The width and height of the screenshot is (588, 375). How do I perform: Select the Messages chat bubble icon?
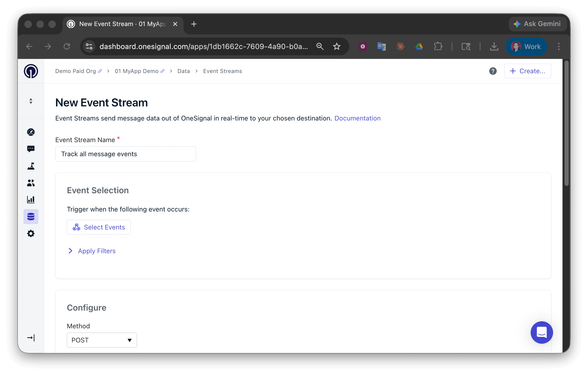(x=31, y=149)
